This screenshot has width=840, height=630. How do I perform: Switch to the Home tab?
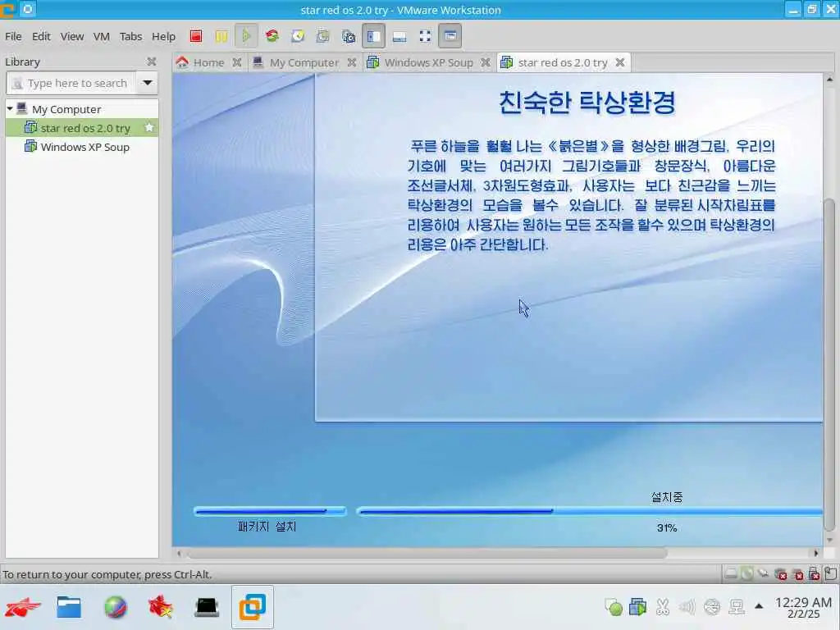point(208,62)
